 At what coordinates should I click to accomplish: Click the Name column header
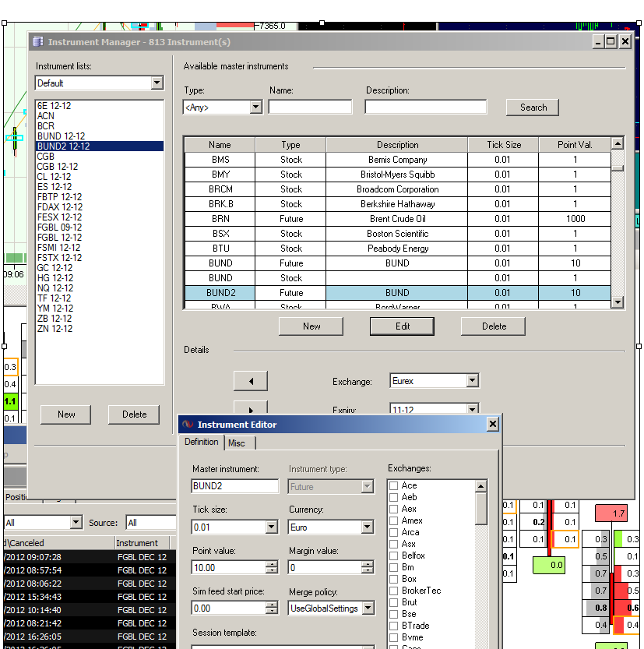tap(220, 145)
